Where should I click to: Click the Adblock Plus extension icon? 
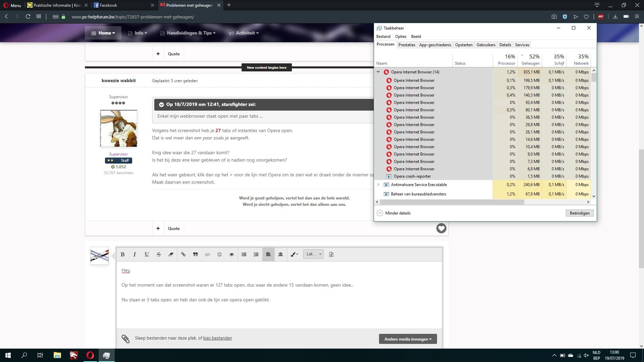pyautogui.click(x=600, y=17)
